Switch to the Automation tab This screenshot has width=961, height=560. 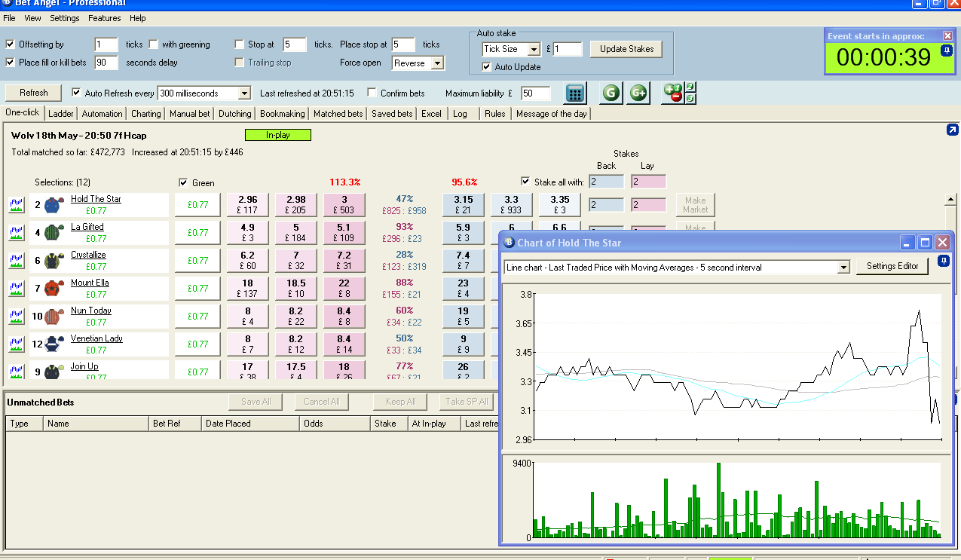102,114
